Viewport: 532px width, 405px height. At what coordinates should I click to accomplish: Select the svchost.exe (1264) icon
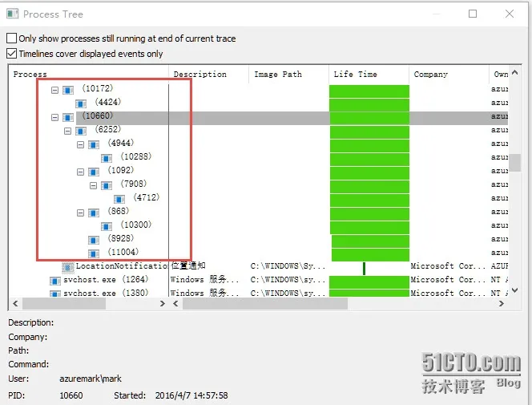(55, 281)
